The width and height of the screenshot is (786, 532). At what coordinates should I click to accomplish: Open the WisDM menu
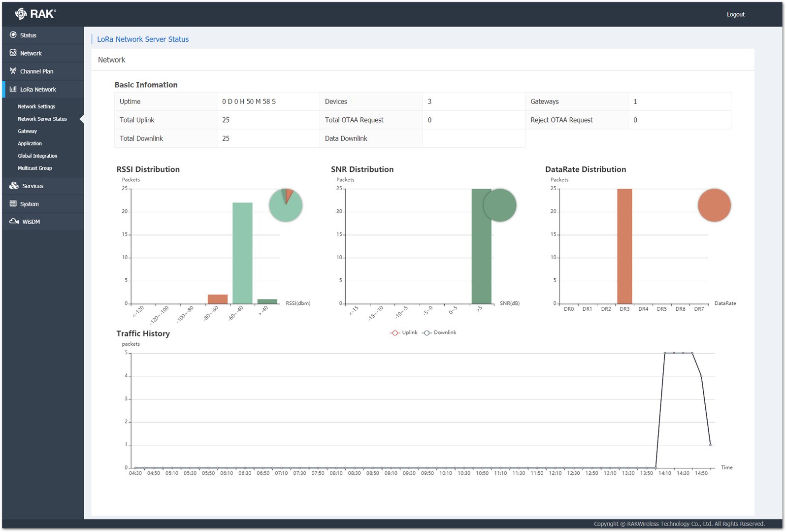click(43, 222)
